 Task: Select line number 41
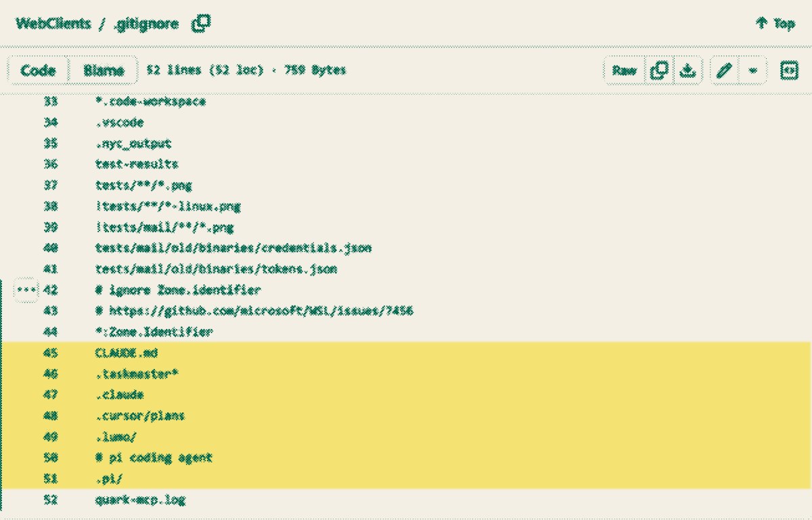[x=51, y=269]
